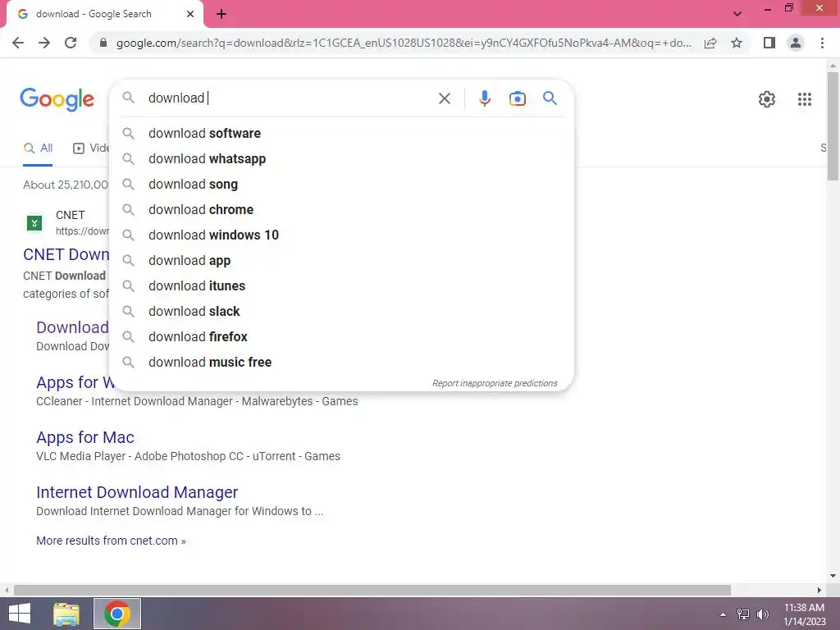Click the vertical scrollbar thumb

[x=833, y=126]
